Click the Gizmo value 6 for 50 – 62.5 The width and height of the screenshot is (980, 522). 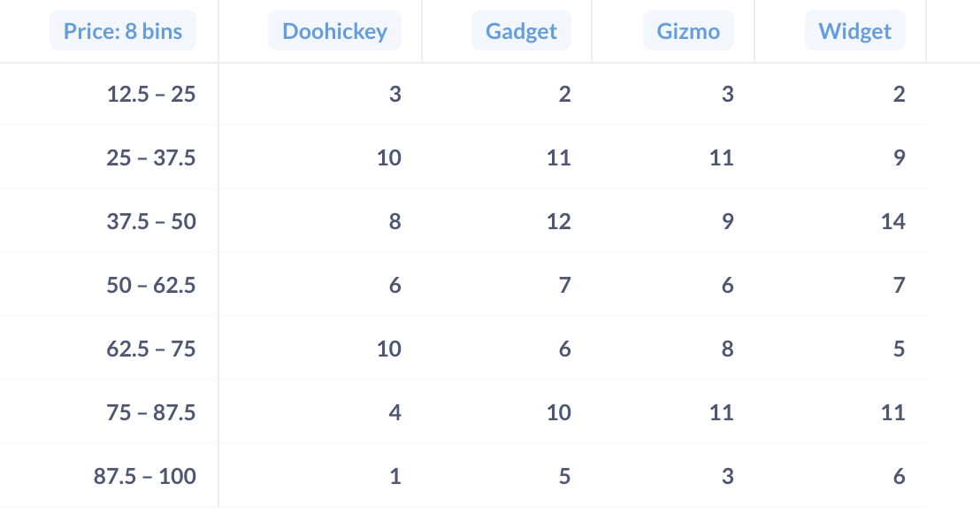[727, 284]
